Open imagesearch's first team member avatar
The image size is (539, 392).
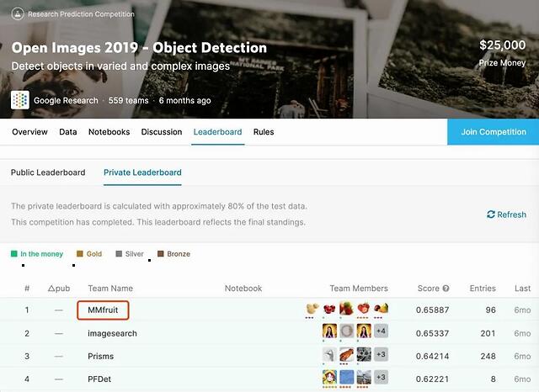[329, 331]
